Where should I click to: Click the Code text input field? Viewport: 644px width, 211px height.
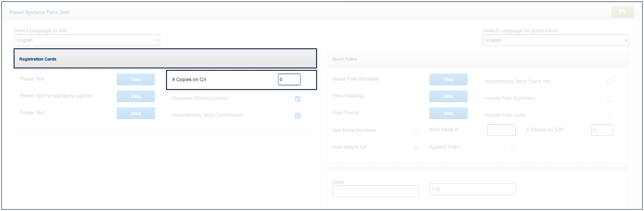click(x=375, y=191)
